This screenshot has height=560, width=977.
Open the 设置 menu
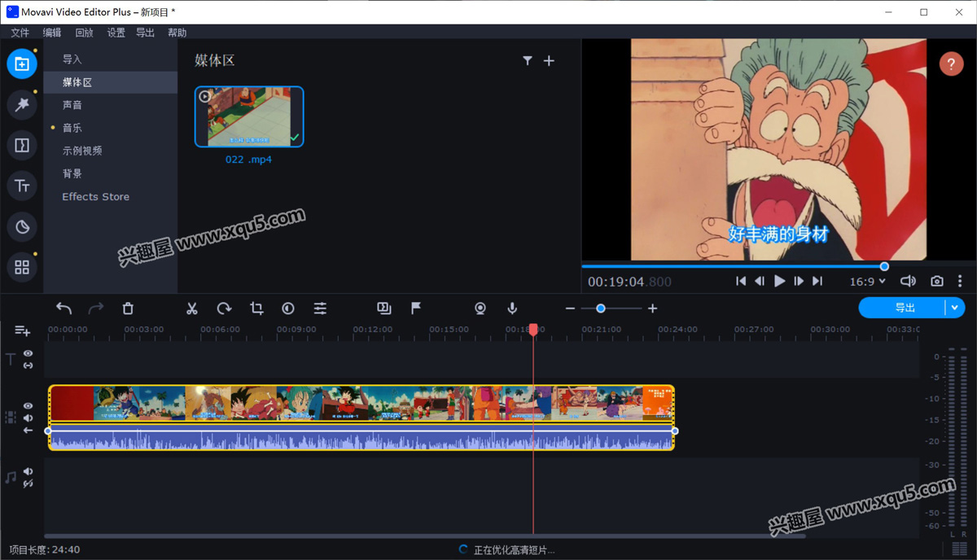(x=116, y=33)
